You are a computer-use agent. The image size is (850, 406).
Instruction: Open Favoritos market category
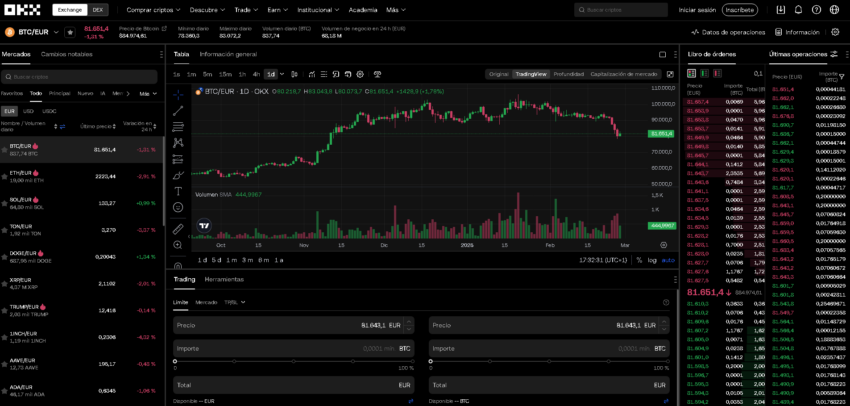(x=12, y=93)
